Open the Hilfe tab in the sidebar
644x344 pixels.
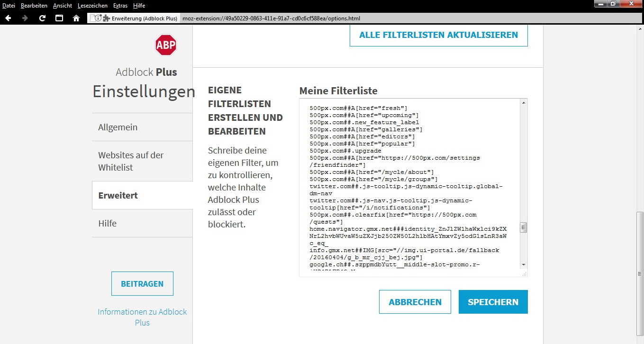[x=142, y=223]
